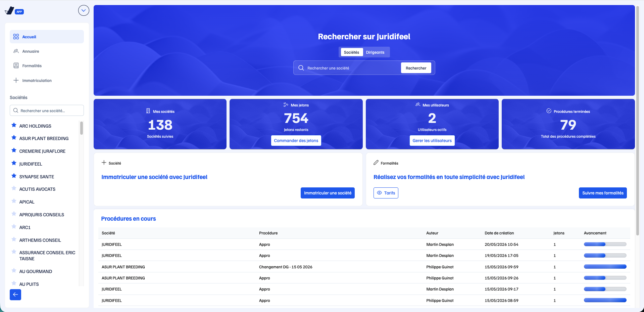Click the plus icon beside Société

[104, 163]
